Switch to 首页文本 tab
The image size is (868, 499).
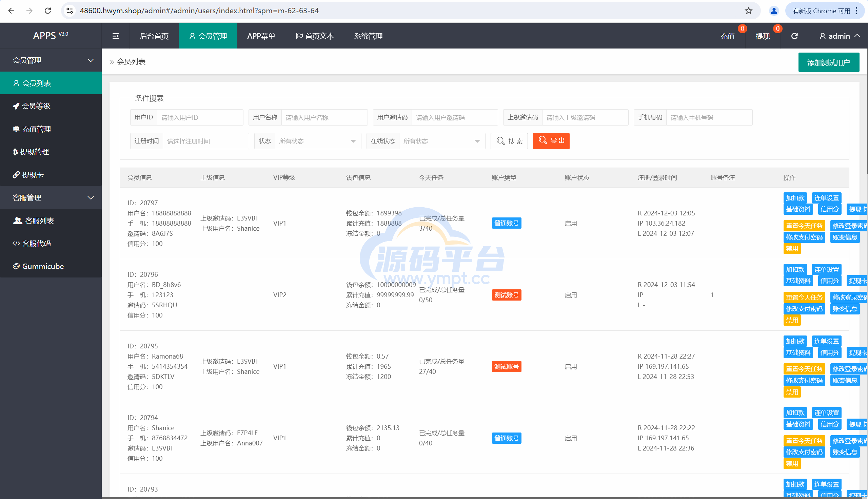pyautogui.click(x=314, y=36)
